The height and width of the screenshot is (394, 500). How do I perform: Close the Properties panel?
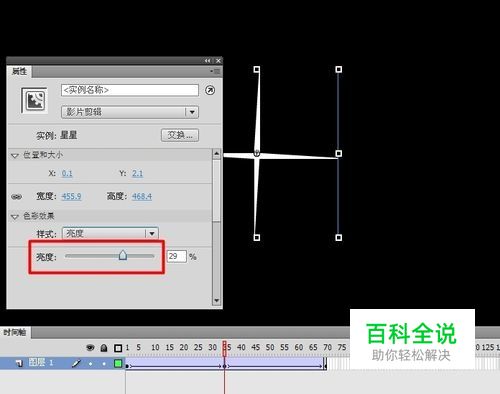(218, 61)
